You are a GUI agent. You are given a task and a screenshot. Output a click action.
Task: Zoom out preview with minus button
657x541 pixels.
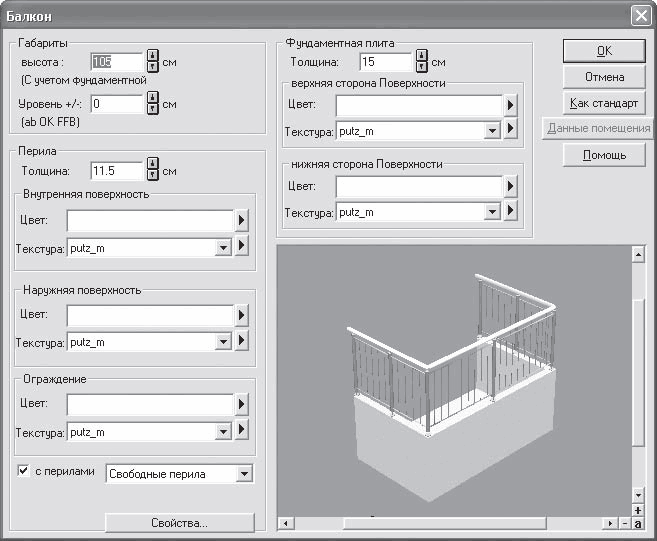pyautogui.click(x=625, y=523)
